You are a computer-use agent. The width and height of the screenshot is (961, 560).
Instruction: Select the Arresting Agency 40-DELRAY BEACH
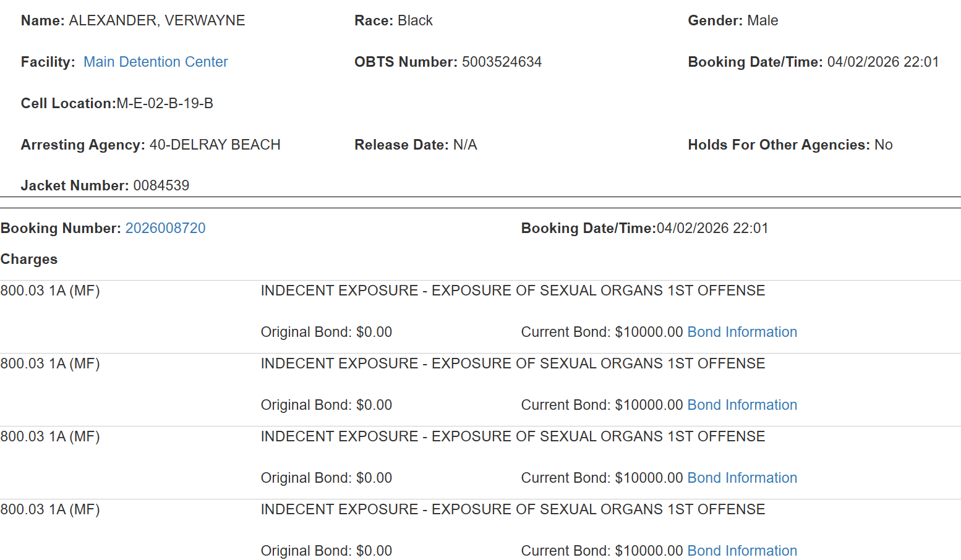click(215, 145)
